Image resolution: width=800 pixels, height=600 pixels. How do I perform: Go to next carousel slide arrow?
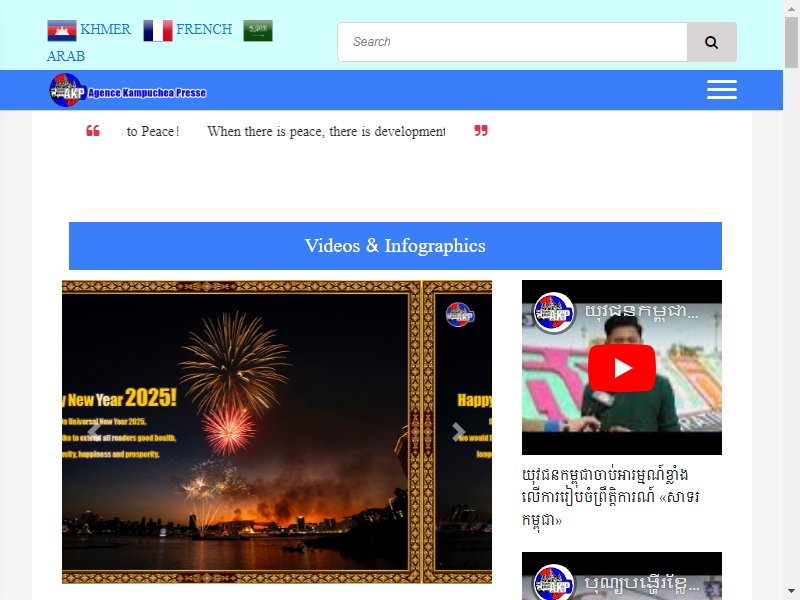pos(459,432)
